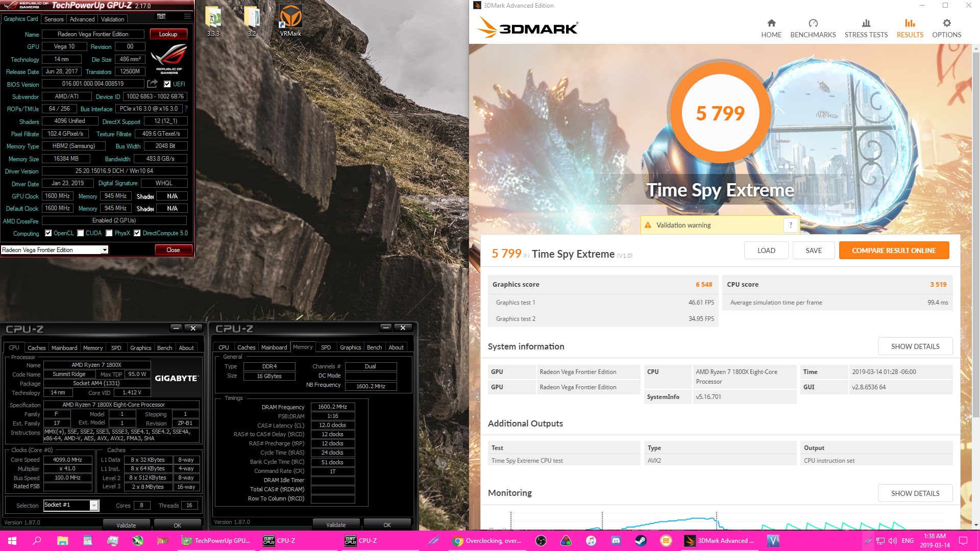Open STRESS TESTS in 3DMark
Image resolution: width=980 pixels, height=551 pixels.
coord(866,29)
